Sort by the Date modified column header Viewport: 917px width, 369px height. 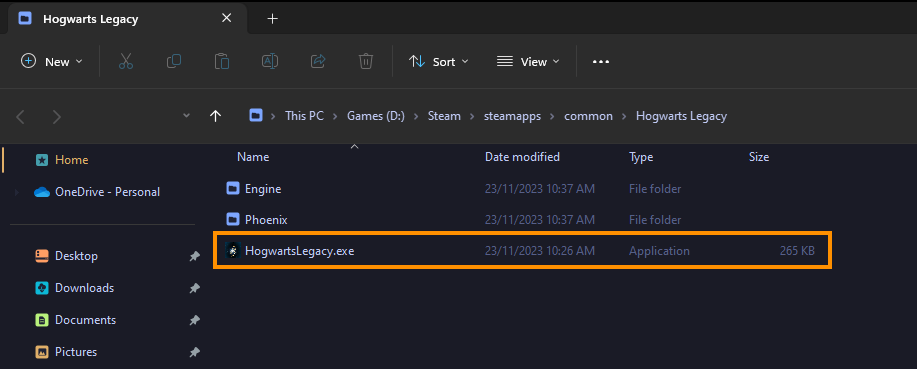[522, 157]
